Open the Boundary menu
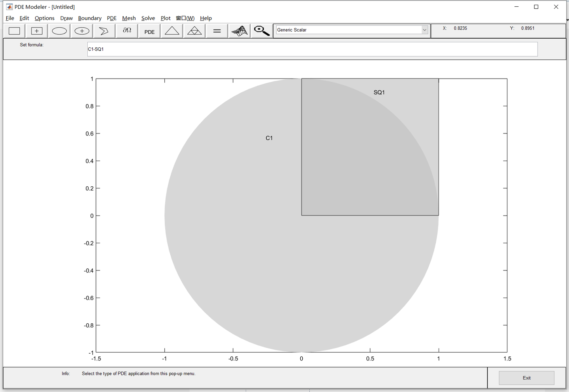 (x=90, y=18)
